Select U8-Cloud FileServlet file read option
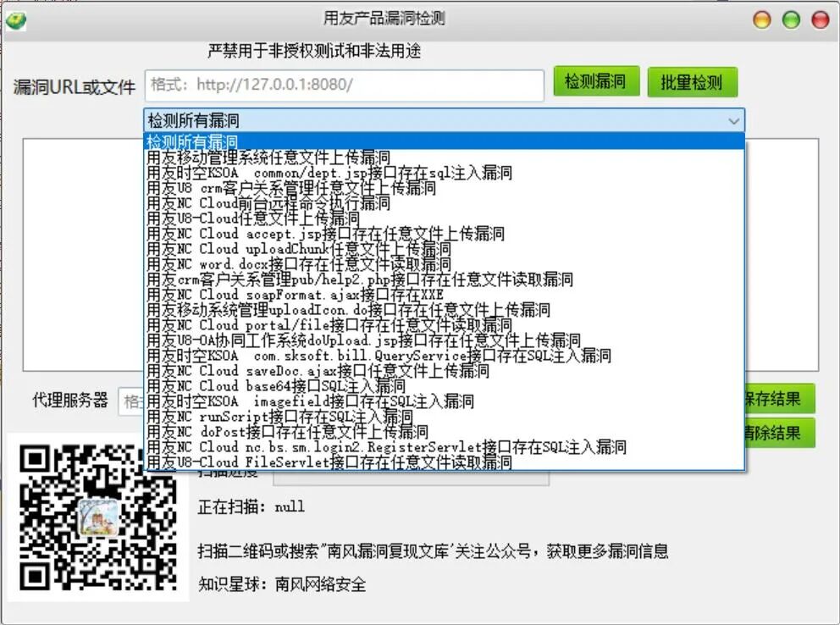 click(444, 462)
